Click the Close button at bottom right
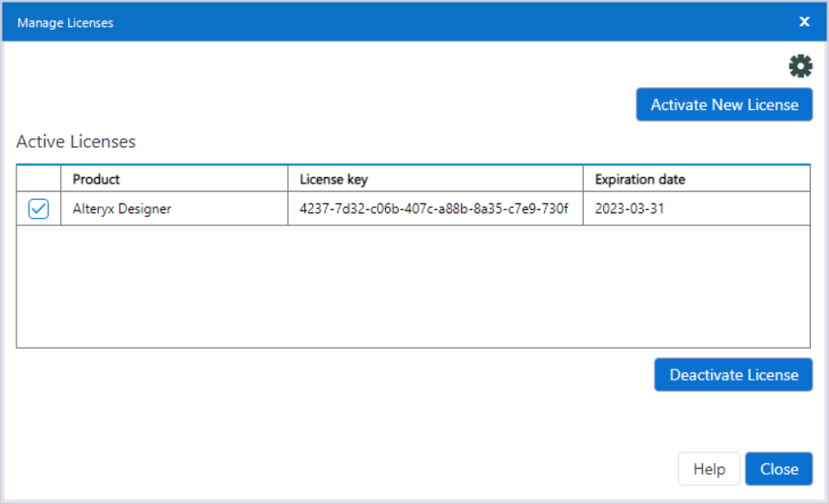 [778, 469]
